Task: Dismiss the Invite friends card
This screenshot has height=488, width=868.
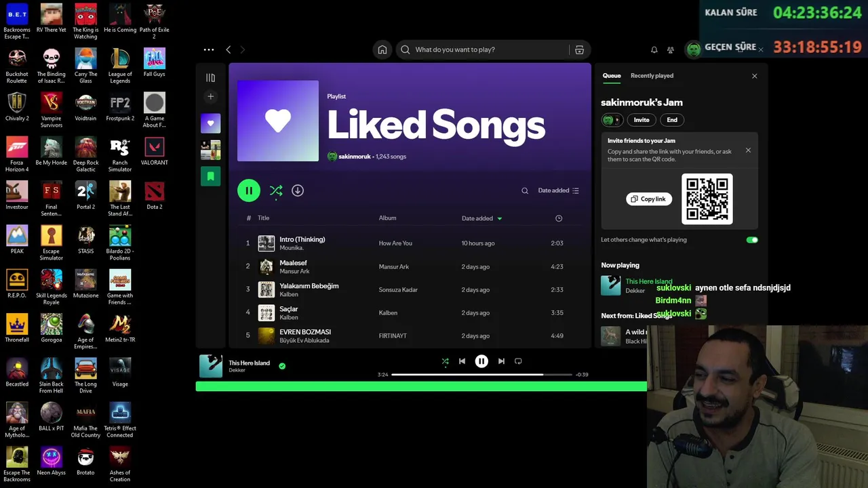Action: click(748, 150)
